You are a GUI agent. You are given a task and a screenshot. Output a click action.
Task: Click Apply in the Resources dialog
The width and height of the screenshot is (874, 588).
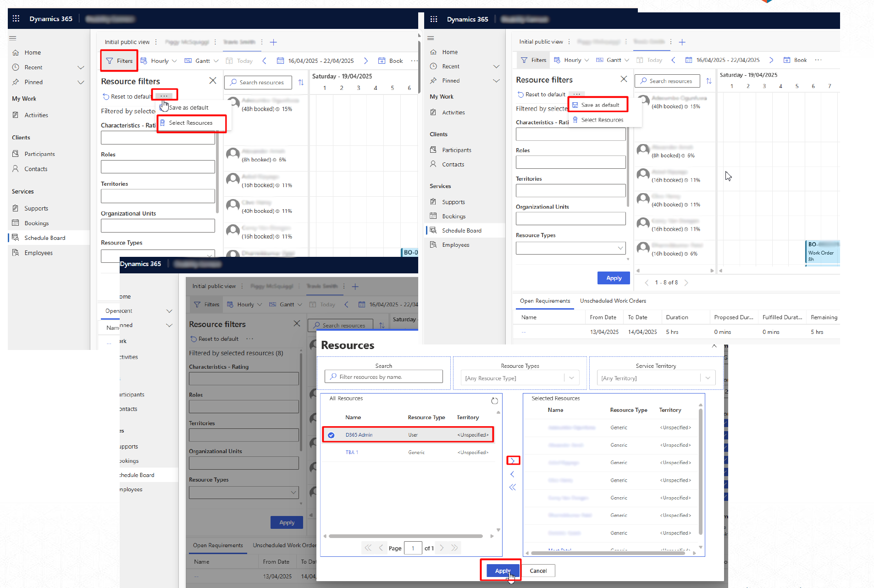(502, 571)
